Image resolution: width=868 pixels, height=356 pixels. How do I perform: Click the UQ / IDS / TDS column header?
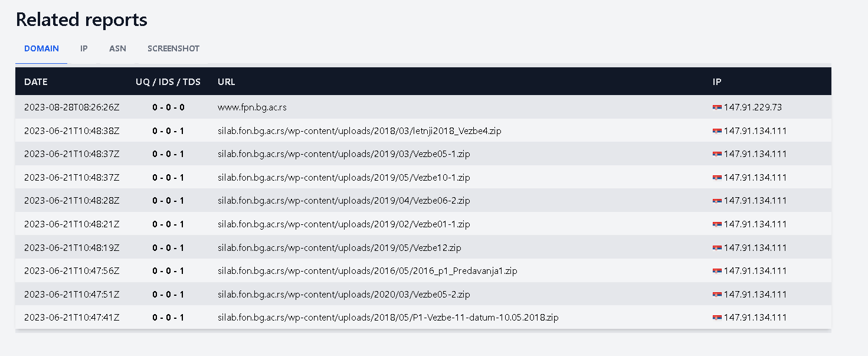point(168,82)
